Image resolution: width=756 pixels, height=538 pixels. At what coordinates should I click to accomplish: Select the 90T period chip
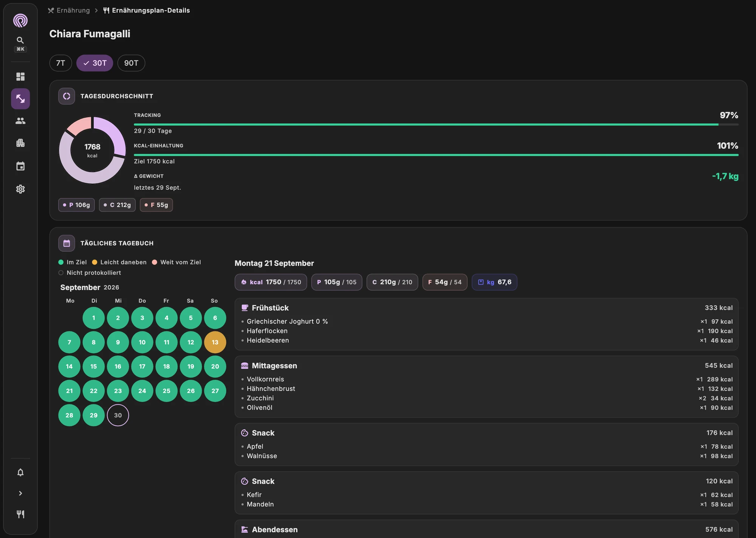[131, 63]
